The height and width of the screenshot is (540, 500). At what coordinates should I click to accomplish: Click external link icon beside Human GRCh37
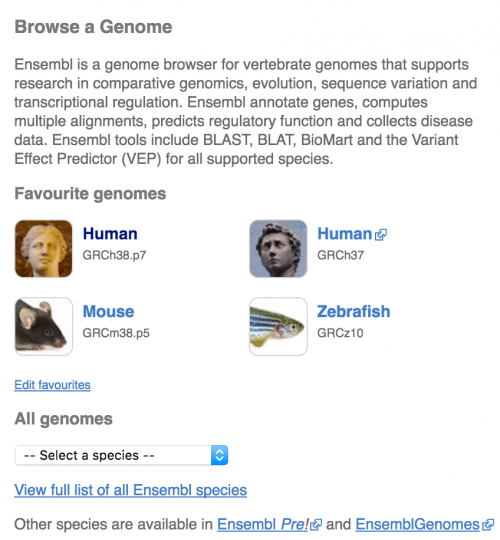tap(381, 235)
